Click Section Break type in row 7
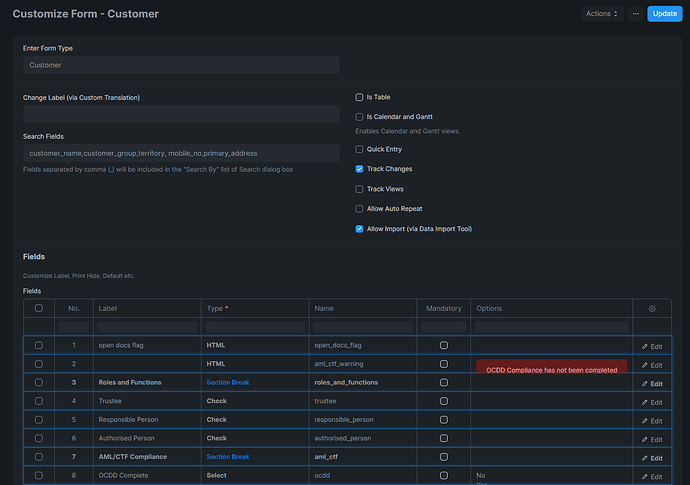 pos(228,457)
